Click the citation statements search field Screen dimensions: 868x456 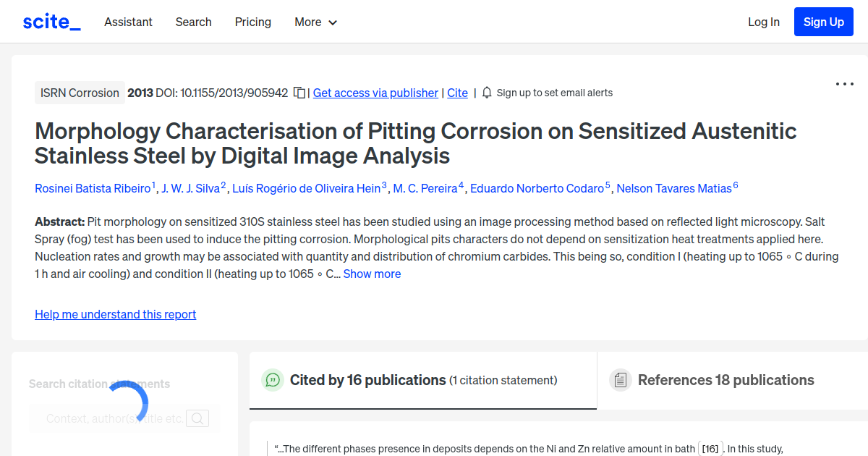pos(116,418)
